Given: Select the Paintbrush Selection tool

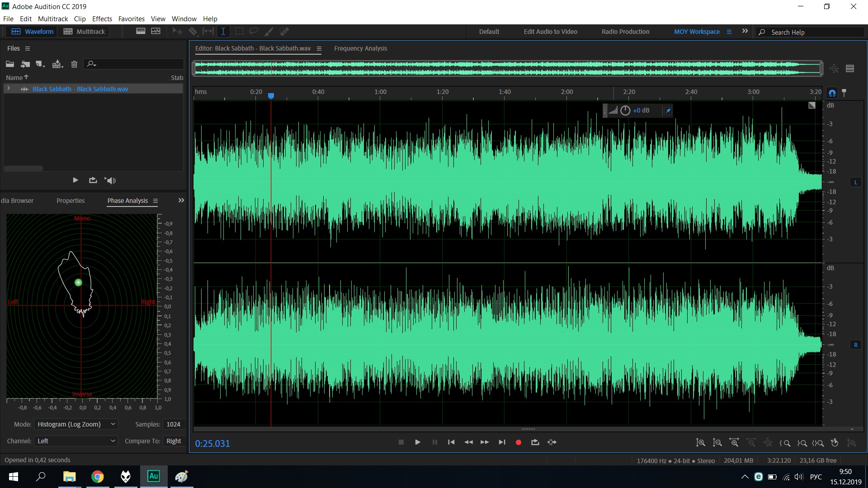Looking at the screenshot, I should click(x=269, y=31).
